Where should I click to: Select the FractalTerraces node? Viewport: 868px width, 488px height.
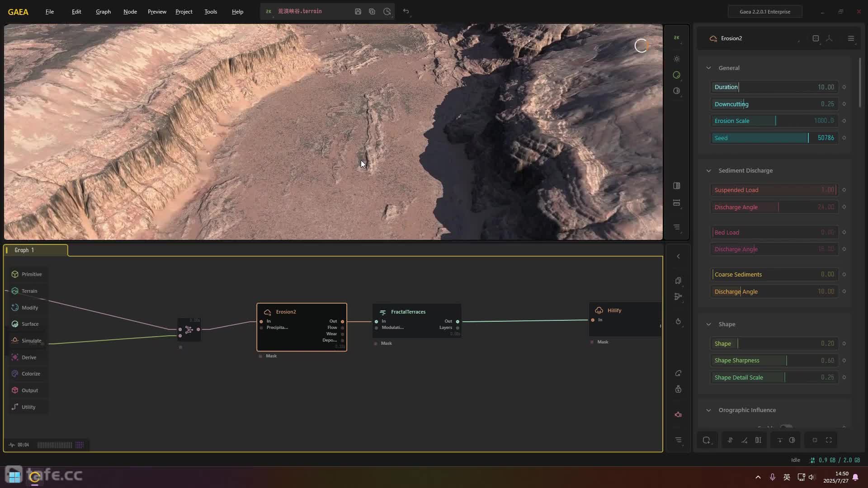[408, 312]
